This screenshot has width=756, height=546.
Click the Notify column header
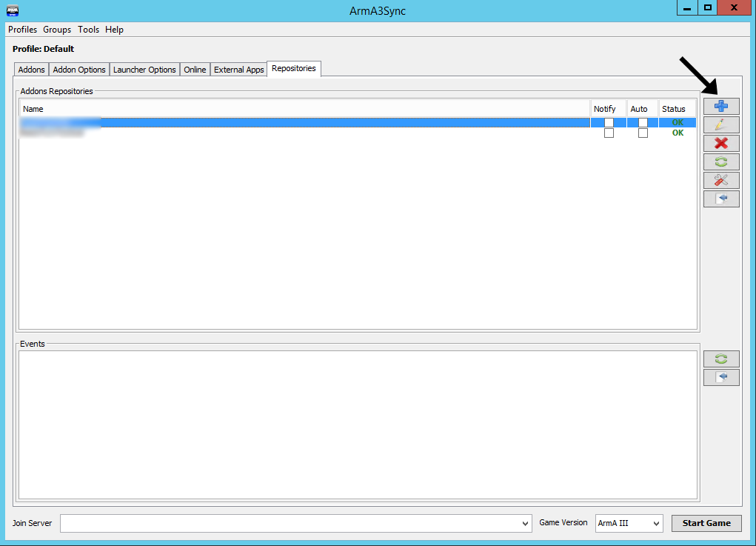point(609,109)
